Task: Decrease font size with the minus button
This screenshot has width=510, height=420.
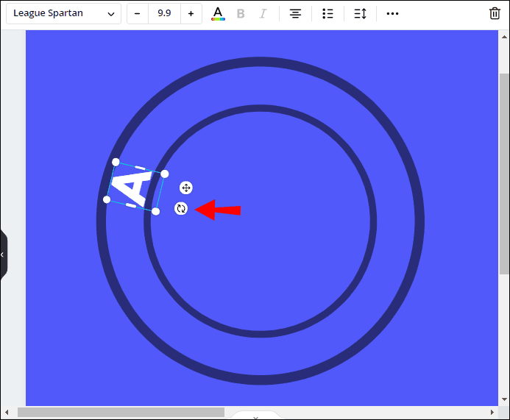Action: point(138,13)
